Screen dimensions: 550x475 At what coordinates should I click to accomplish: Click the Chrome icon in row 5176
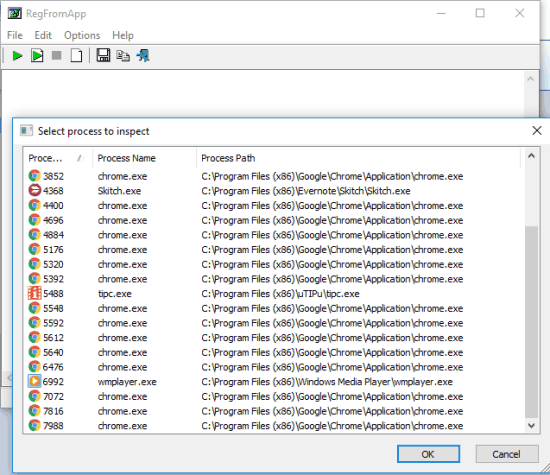(34, 249)
